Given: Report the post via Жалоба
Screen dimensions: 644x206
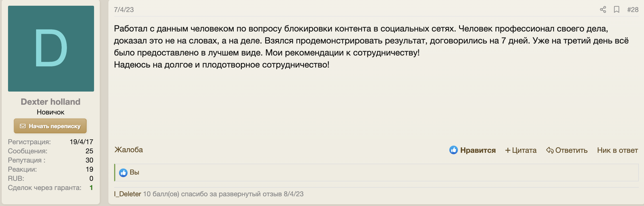Looking at the screenshot, I should click(x=128, y=150).
